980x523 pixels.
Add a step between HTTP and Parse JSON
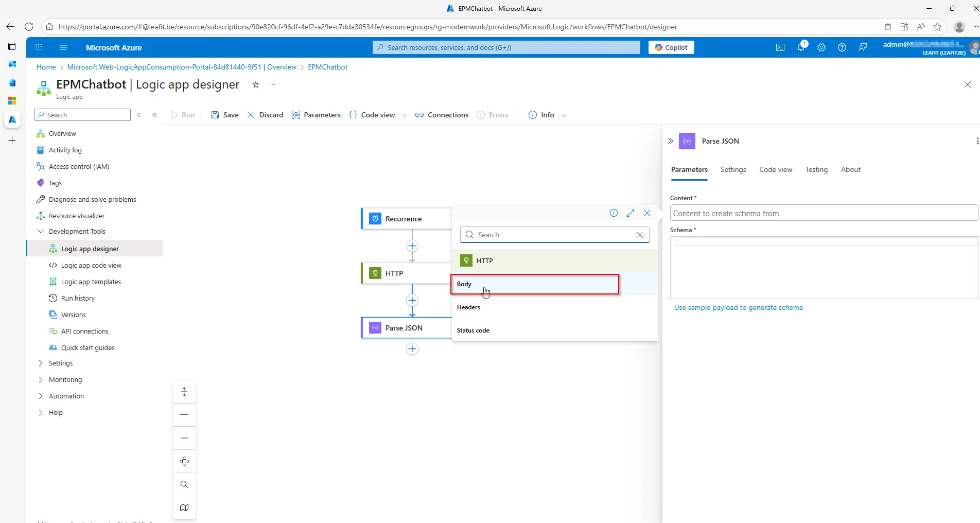point(412,301)
